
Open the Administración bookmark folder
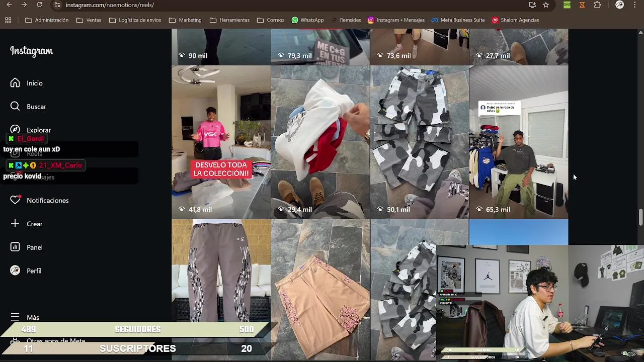(47, 20)
